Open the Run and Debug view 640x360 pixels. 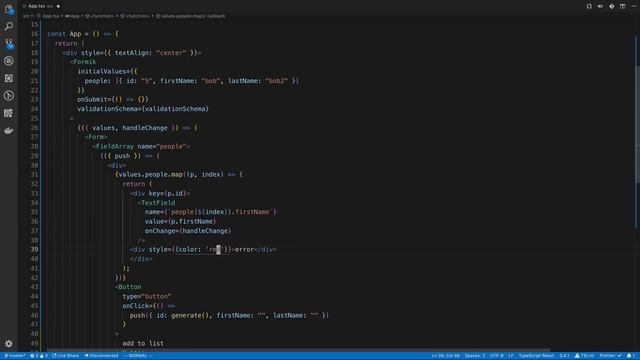(9, 61)
